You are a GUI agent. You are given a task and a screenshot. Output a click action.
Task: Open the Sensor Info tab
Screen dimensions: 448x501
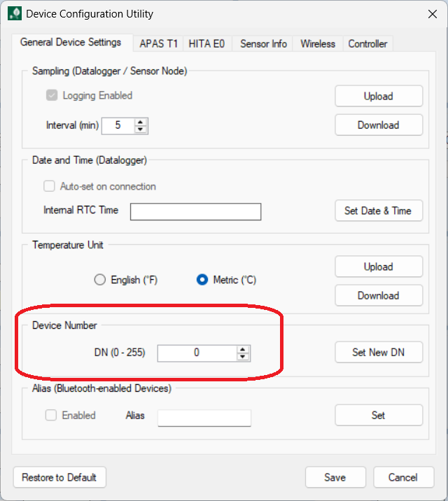tap(263, 43)
